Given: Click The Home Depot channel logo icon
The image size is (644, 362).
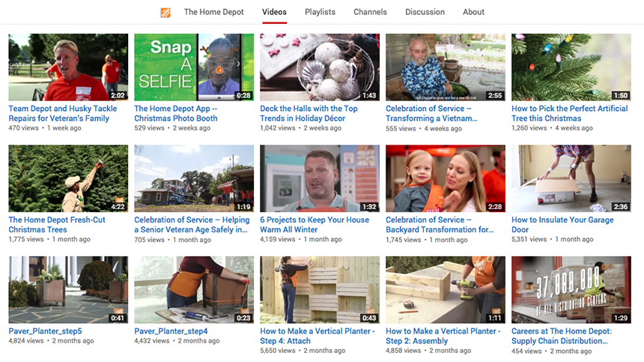Looking at the screenshot, I should click(x=165, y=12).
